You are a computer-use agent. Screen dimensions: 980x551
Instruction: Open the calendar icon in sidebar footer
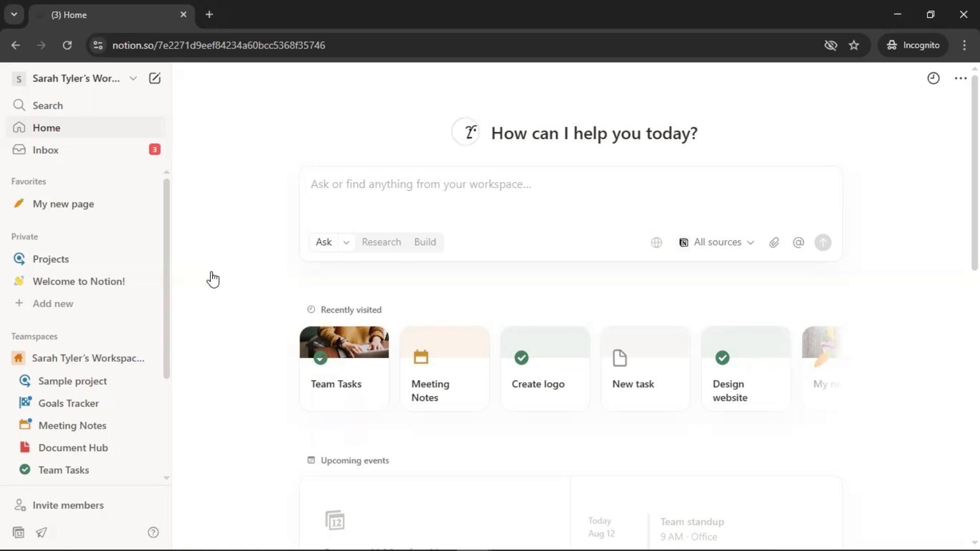pyautogui.click(x=18, y=532)
